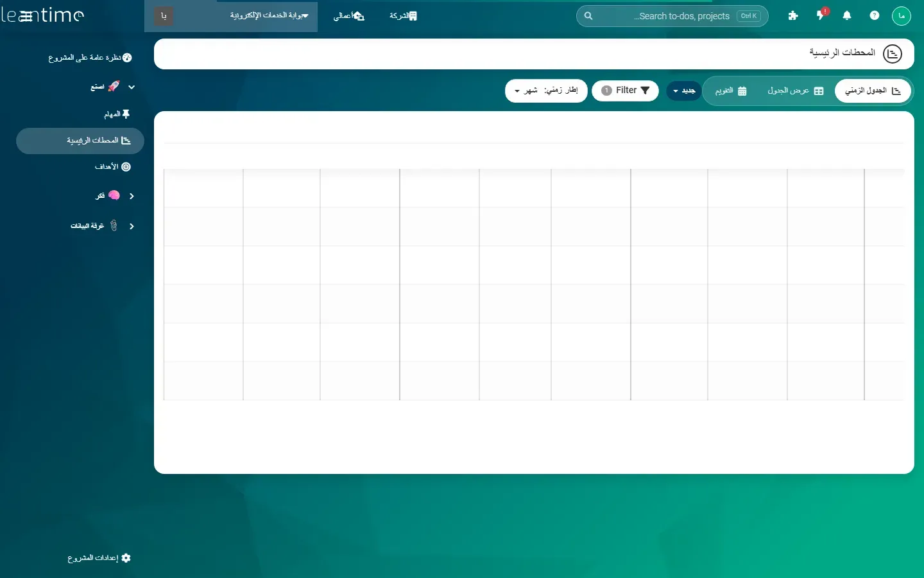924x578 pixels.
Task: Click the icon with the red badge
Action: click(x=821, y=15)
